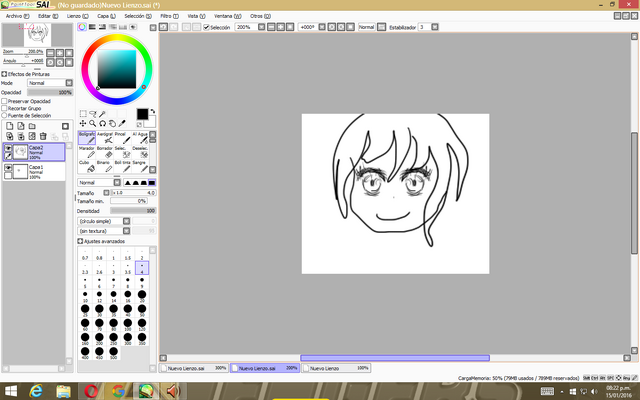640x400 pixels.
Task: Create a new linework layer
Action: (21, 126)
